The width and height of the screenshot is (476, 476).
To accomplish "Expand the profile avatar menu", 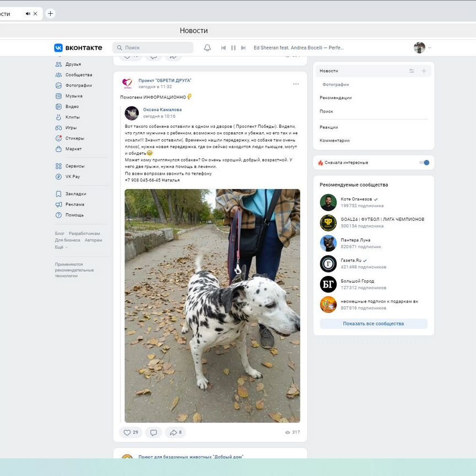I will click(x=422, y=48).
